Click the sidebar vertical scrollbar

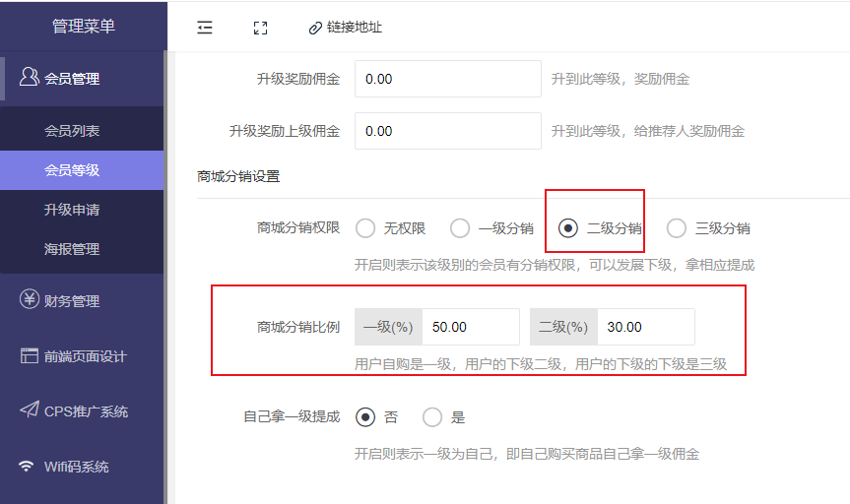165,277
